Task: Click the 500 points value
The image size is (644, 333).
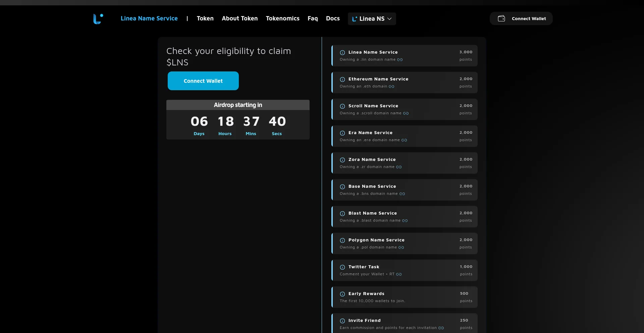Action: [464, 293]
